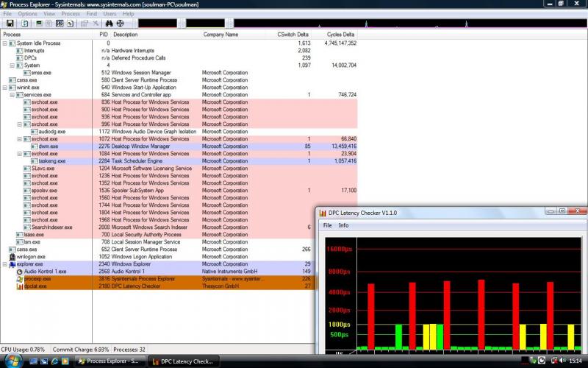Switch to Process Explorer taskbar button
The image size is (588, 368).
point(112,361)
